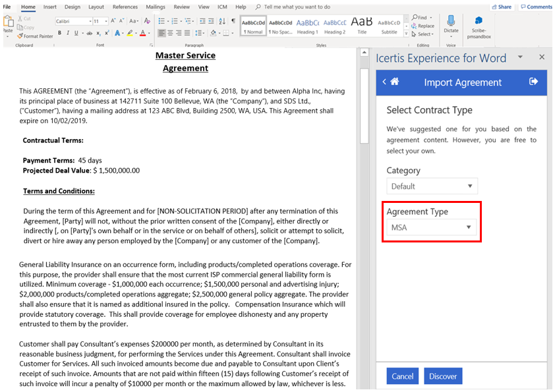Expand the Icertis task pane options arrow
Viewport: 553px width, 392px height.
(520, 57)
